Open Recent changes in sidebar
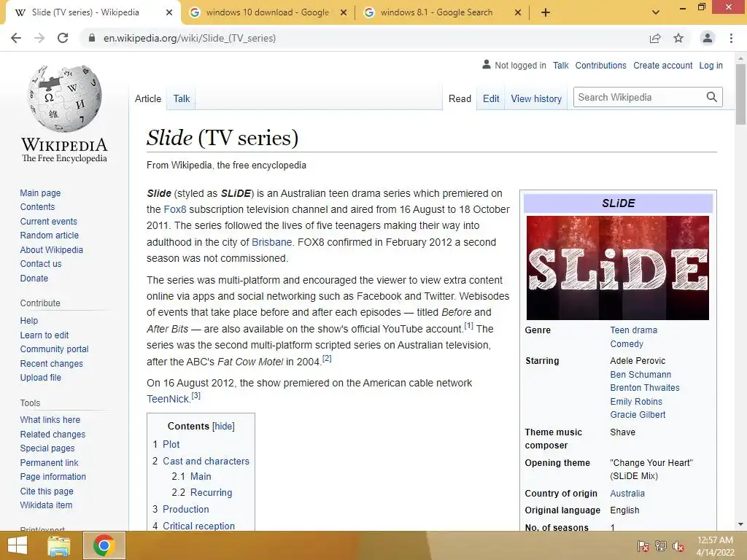This screenshot has width=747, height=560. [52, 363]
